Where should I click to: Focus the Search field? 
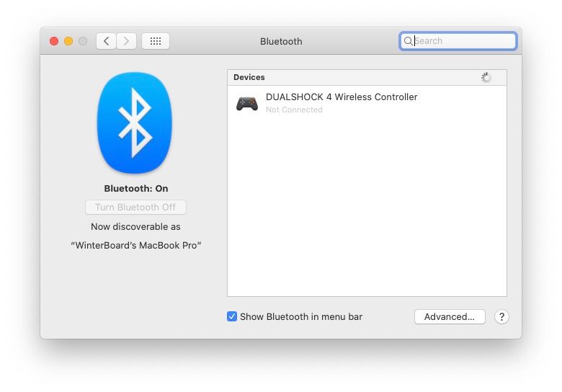pos(458,41)
